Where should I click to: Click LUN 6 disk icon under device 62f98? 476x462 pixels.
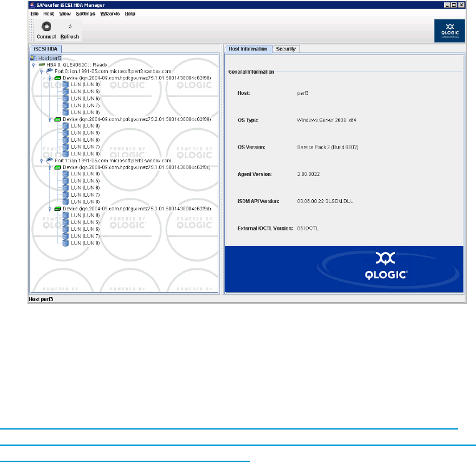click(66, 99)
